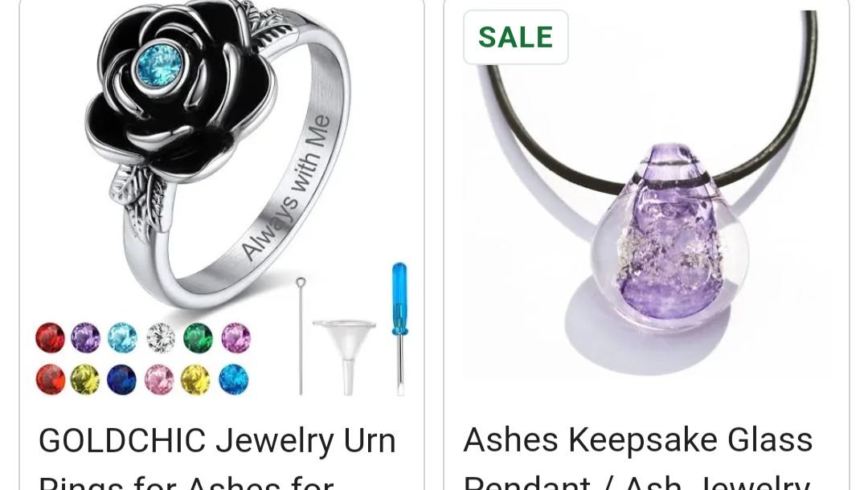Viewport: 868px width, 490px height.
Task: Pick the light pink birthstone gem
Action: point(159,379)
